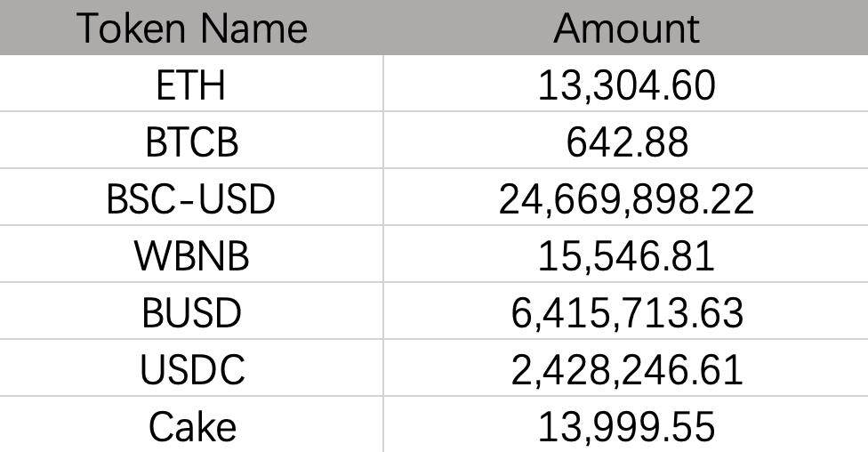
Task: Click the amount 15,546.81
Action: (x=626, y=255)
